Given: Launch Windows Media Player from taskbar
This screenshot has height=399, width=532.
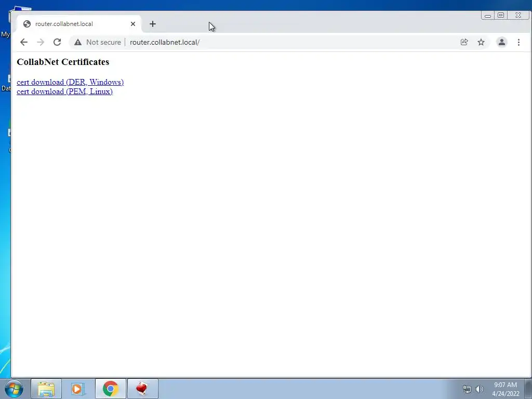Looking at the screenshot, I should point(78,389).
